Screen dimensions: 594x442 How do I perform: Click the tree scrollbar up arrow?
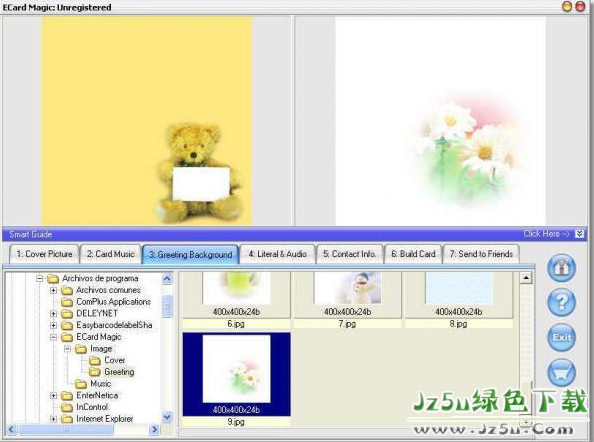coord(167,279)
